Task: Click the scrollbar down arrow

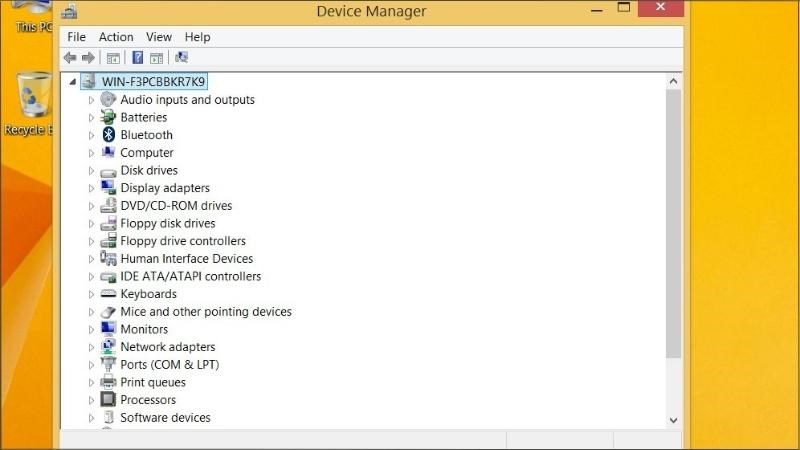Action: [x=673, y=420]
